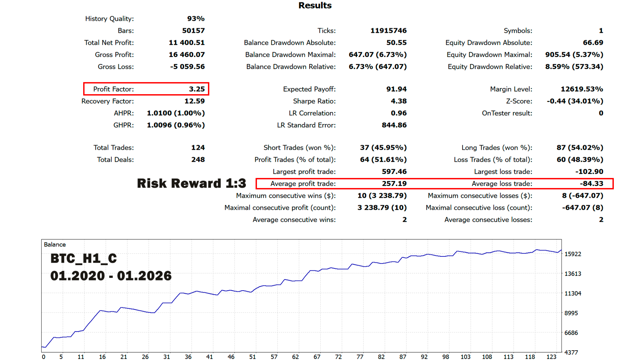Click the Balance chart label

point(55,245)
